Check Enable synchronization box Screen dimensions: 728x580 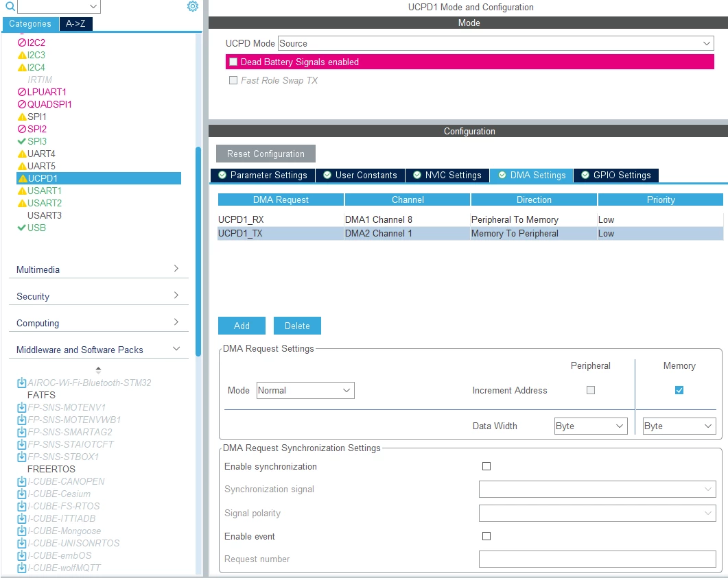[486, 466]
